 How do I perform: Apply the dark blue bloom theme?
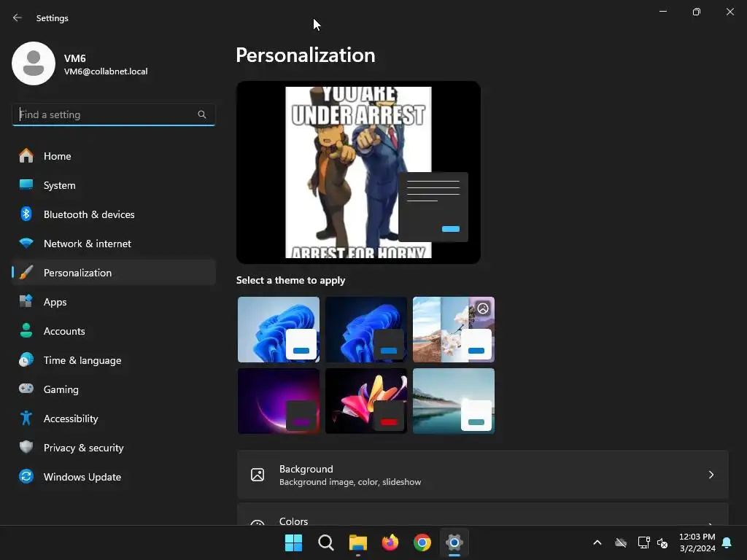(366, 330)
